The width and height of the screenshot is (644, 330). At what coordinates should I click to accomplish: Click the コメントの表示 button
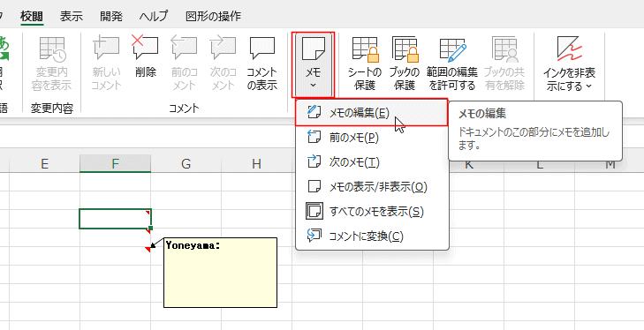(262, 64)
